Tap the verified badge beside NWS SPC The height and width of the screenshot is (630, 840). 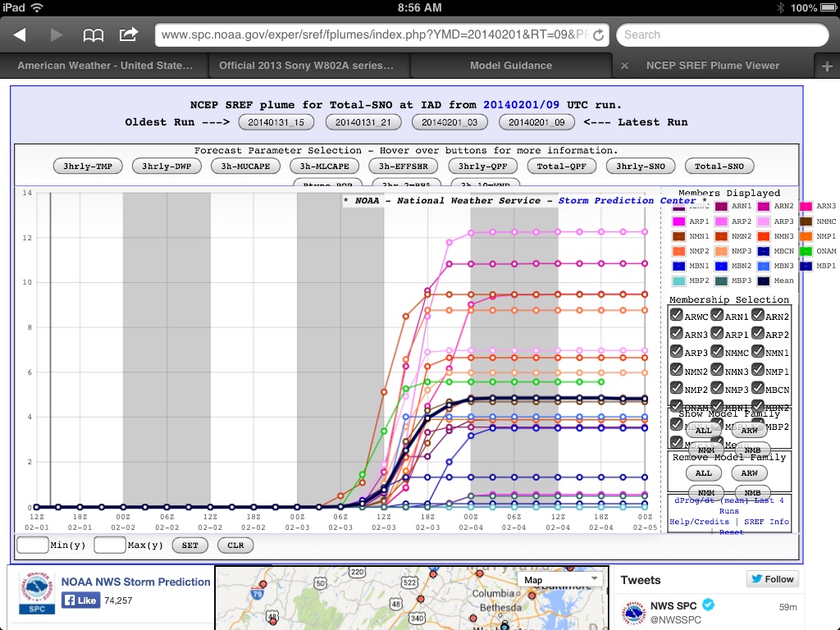708,605
